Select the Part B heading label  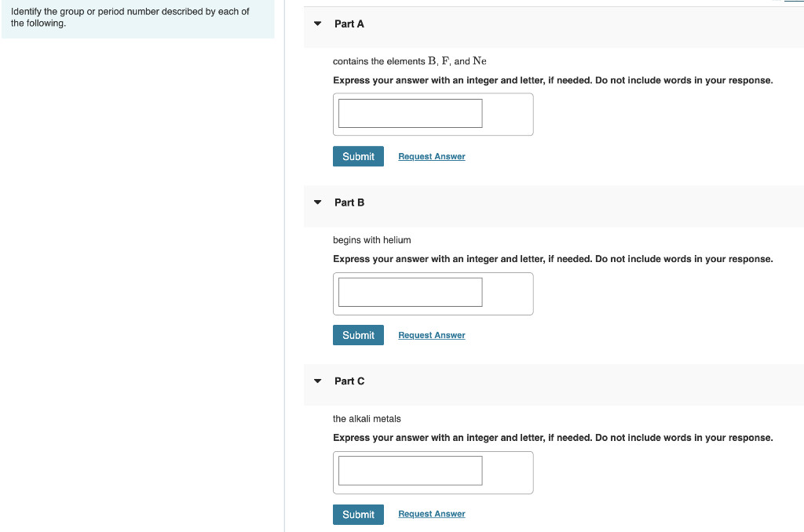(349, 202)
